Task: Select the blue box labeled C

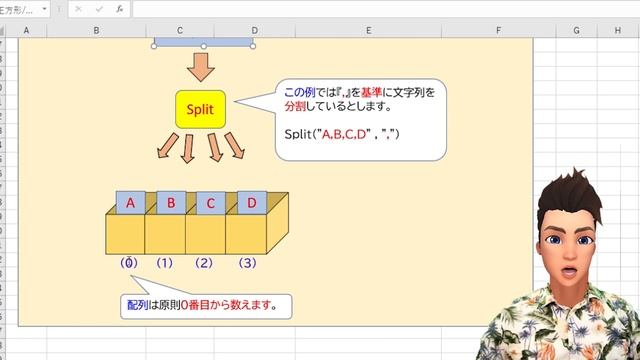Action: (x=211, y=203)
